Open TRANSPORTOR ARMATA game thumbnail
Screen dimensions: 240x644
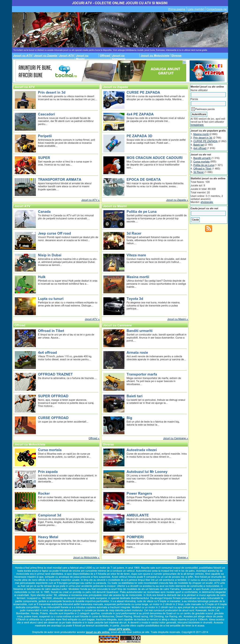(x=25, y=187)
